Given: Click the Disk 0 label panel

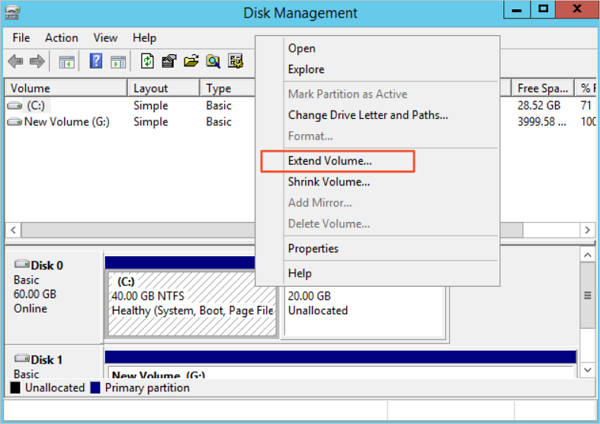Looking at the screenshot, I should coord(54,297).
